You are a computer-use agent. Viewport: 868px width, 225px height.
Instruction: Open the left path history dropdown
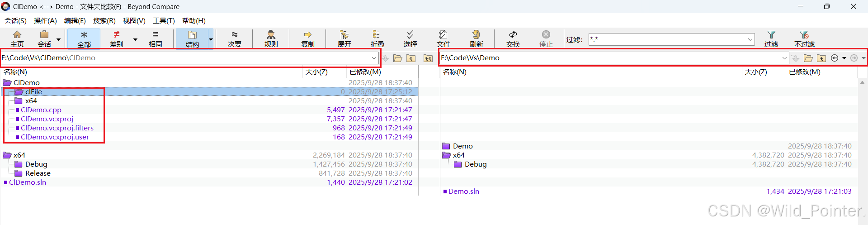374,58
